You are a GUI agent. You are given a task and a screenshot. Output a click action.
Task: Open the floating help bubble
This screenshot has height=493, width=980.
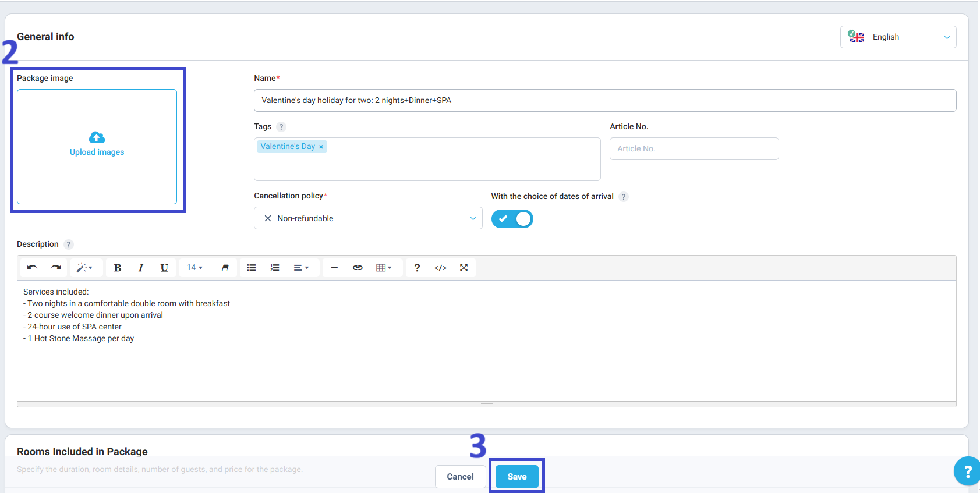click(x=967, y=471)
